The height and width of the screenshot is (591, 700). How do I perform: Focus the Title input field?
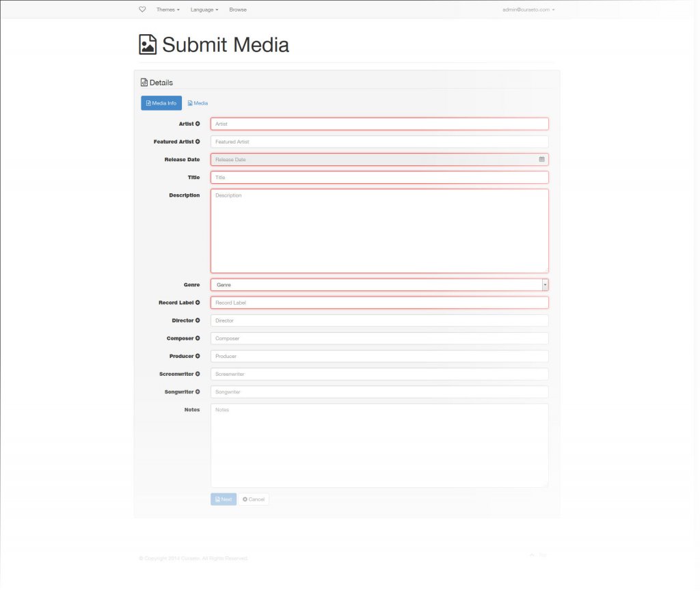(379, 177)
